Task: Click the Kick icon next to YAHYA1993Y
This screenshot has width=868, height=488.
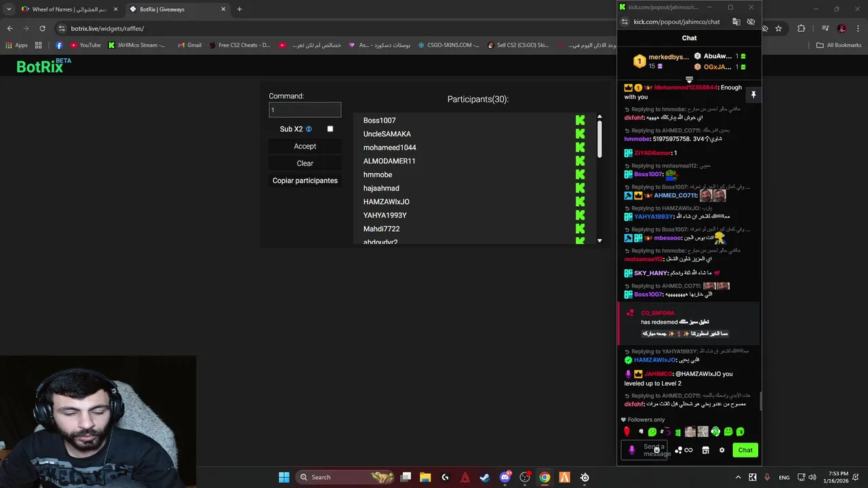Action: point(580,215)
